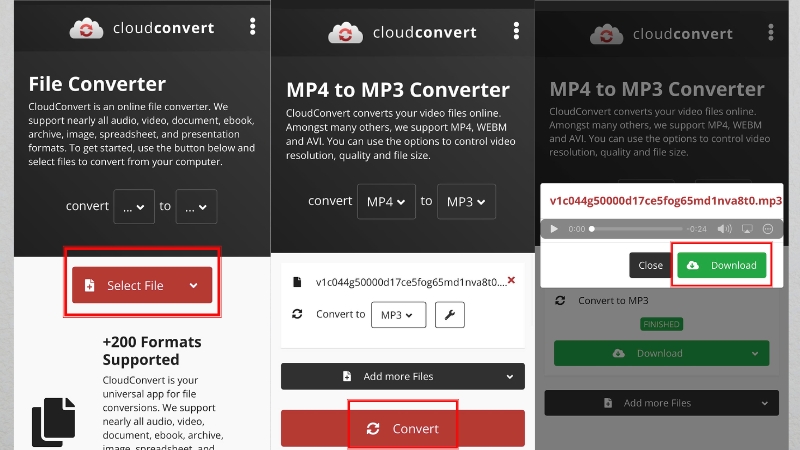Viewport: 800px width, 450px height.
Task: Click the red Select File button
Action: click(142, 285)
